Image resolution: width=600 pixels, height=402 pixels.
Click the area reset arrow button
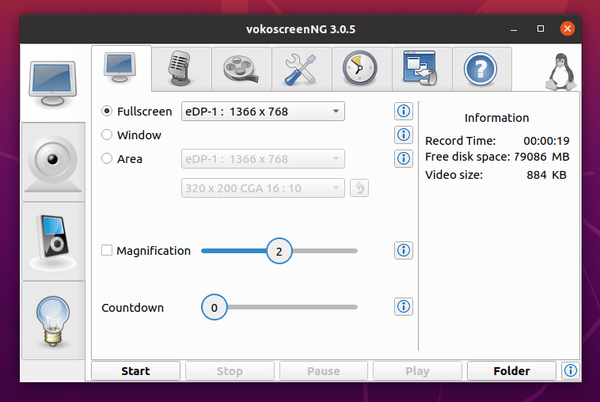359,188
